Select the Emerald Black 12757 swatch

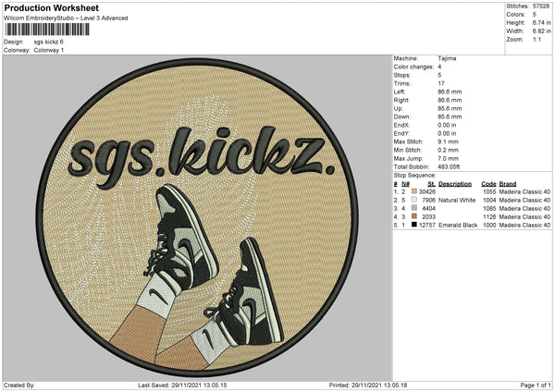pos(414,224)
